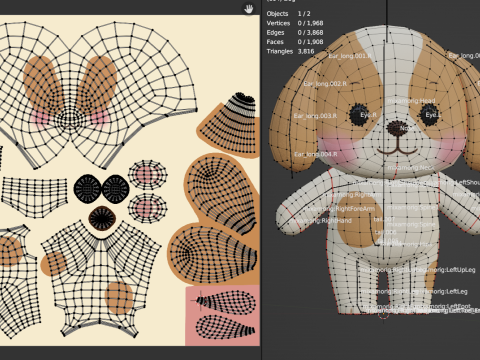Click the tail.007 bone label
480x360 pixels.
[384, 219]
